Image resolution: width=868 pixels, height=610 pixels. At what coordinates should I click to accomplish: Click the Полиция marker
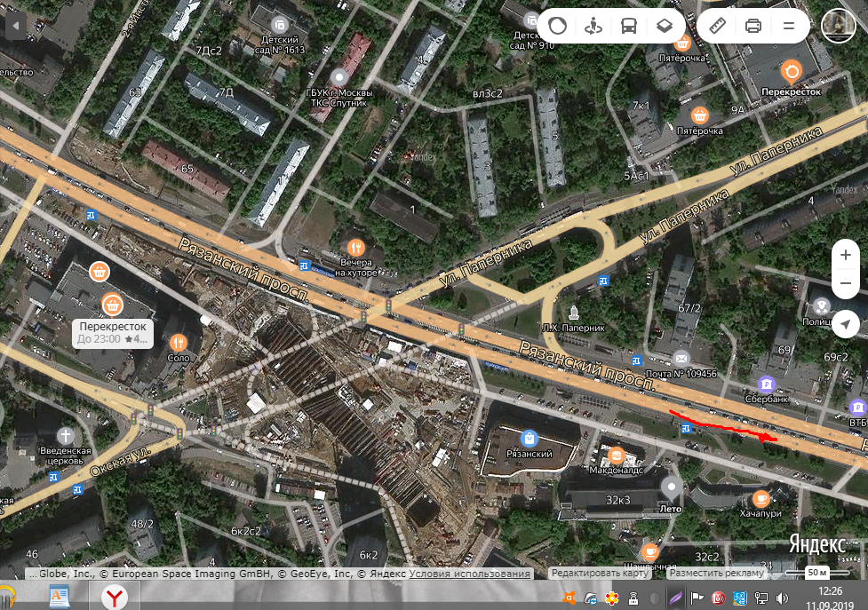[822, 305]
